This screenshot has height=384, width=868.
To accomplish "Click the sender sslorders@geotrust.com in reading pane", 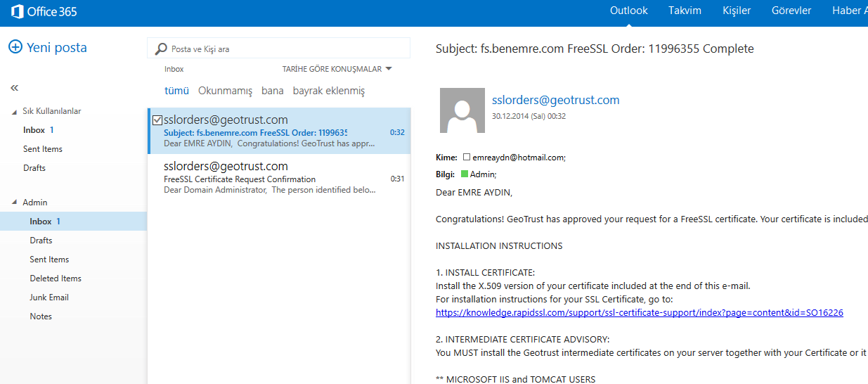I will click(556, 100).
